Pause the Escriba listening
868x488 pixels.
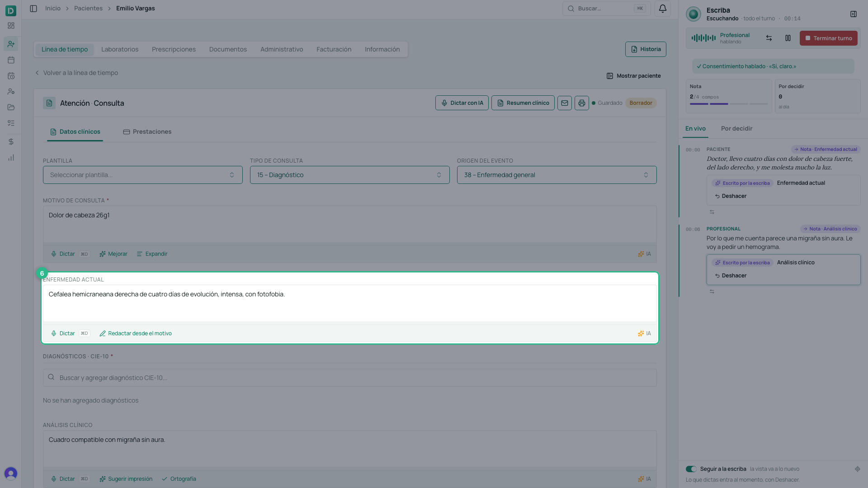tap(788, 38)
